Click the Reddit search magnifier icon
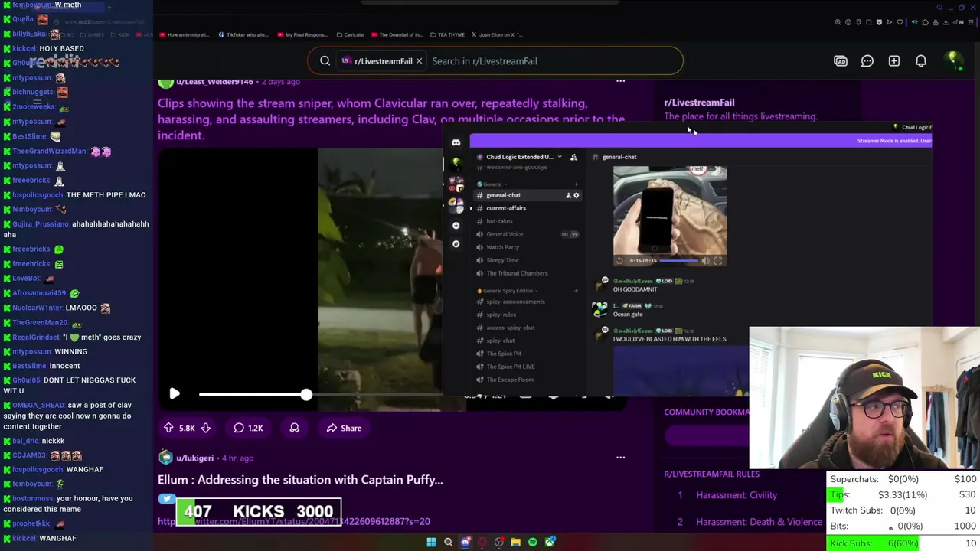 pyautogui.click(x=325, y=61)
